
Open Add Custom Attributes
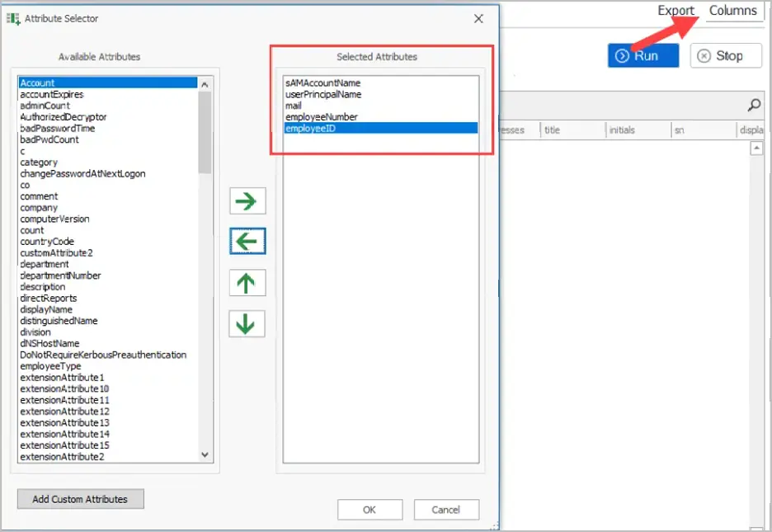(80, 499)
